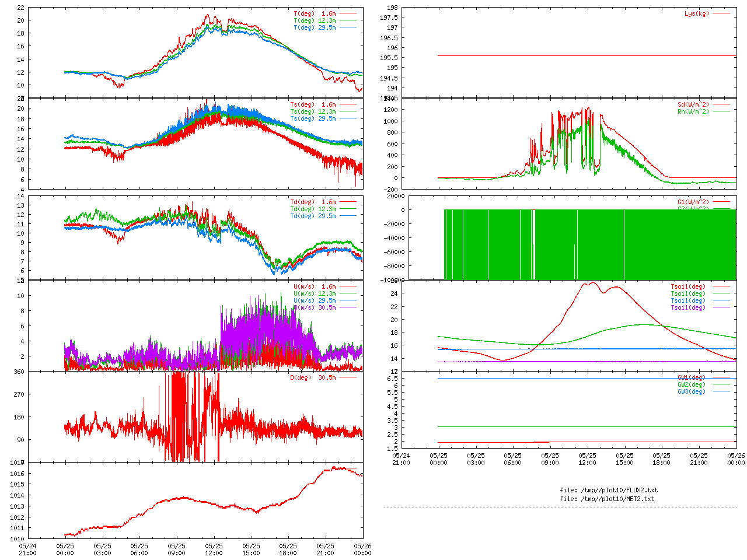The height and width of the screenshot is (560, 747).
Task: Click the T(deg) 29.5m legend label
Action: 315,27
